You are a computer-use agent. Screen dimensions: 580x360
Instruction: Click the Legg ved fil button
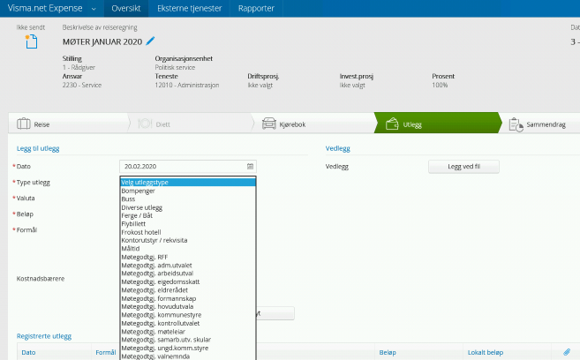point(464,166)
